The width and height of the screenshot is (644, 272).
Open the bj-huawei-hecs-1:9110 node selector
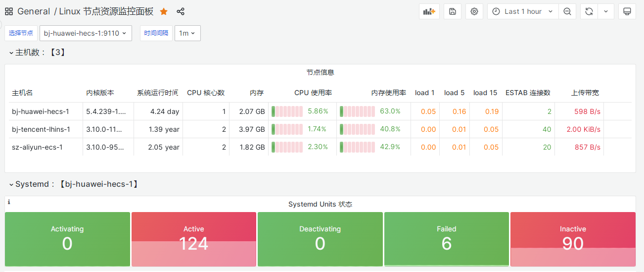pos(86,33)
